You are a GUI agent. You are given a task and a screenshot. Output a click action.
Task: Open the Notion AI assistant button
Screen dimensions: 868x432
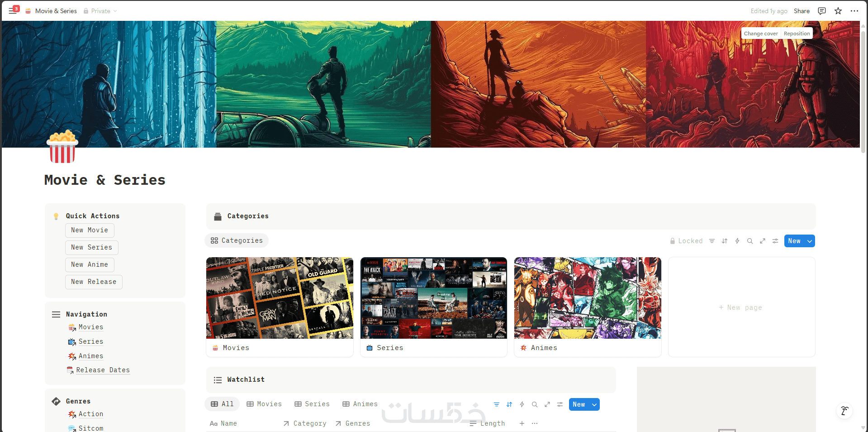(844, 411)
